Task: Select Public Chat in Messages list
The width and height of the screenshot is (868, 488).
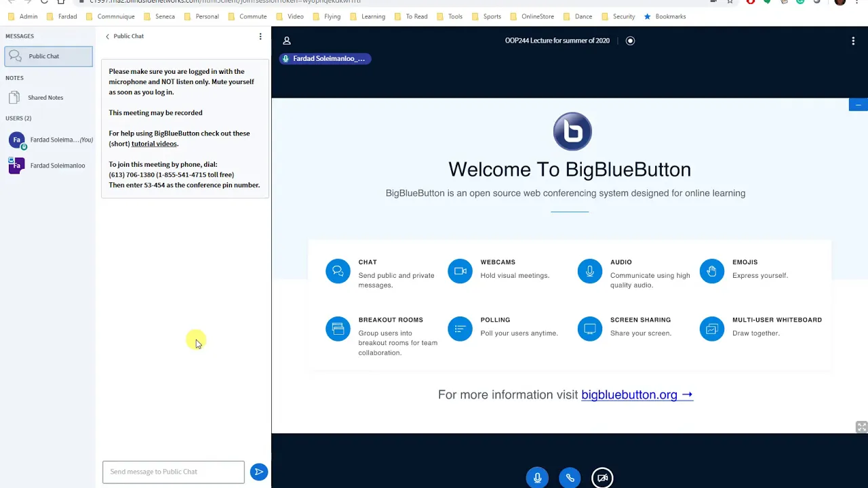Action: coord(48,56)
